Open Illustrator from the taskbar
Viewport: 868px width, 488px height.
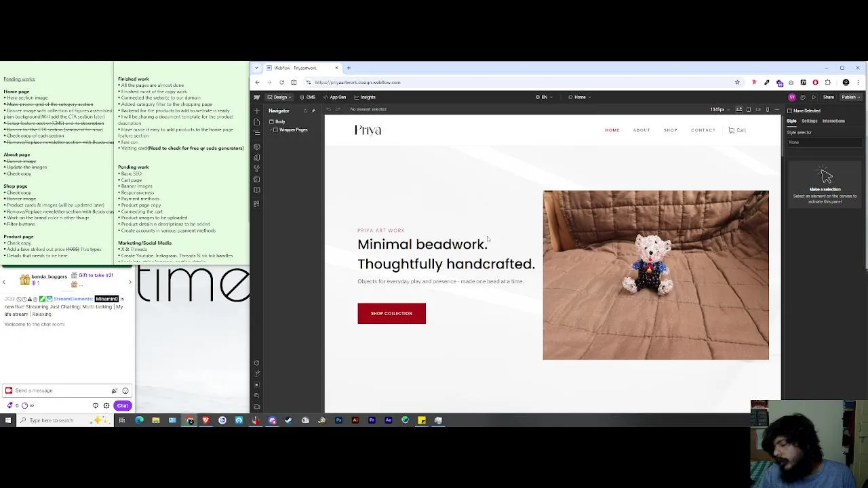click(x=355, y=420)
